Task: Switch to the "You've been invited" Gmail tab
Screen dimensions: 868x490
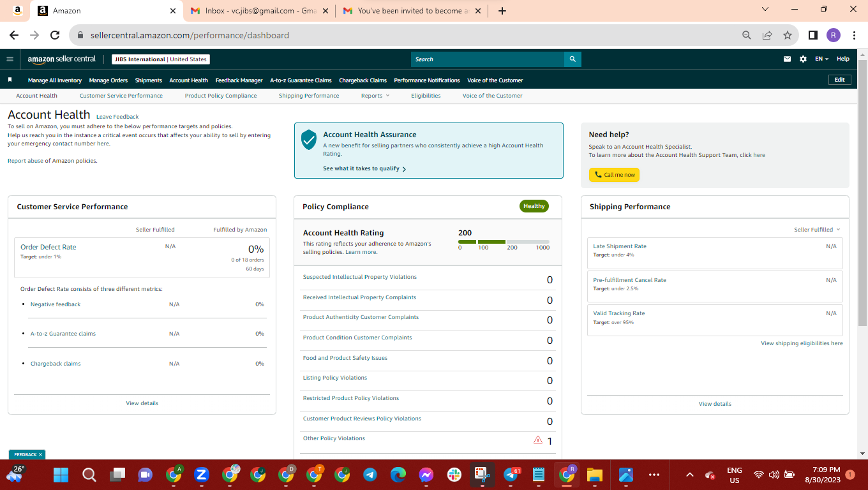Action: 412,11
